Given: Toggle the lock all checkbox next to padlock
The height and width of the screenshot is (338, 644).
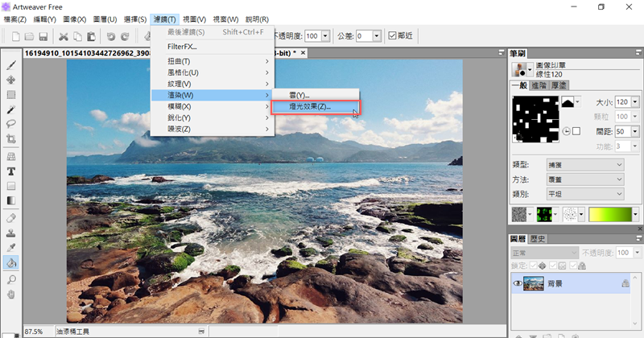Looking at the screenshot, I should 573,266.
